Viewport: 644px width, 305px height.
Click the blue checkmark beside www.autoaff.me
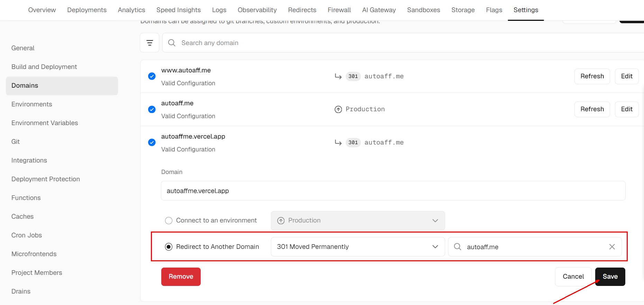[152, 76]
